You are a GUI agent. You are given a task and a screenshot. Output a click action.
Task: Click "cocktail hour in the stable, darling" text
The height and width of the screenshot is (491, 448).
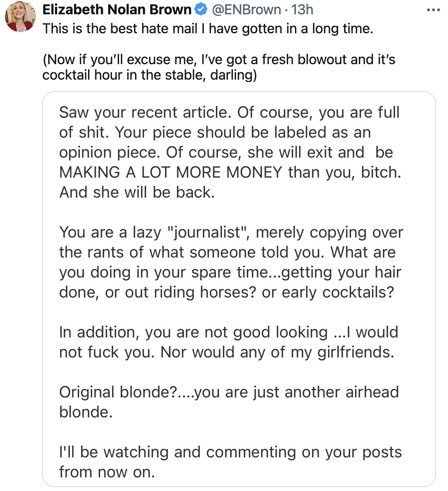[149, 75]
